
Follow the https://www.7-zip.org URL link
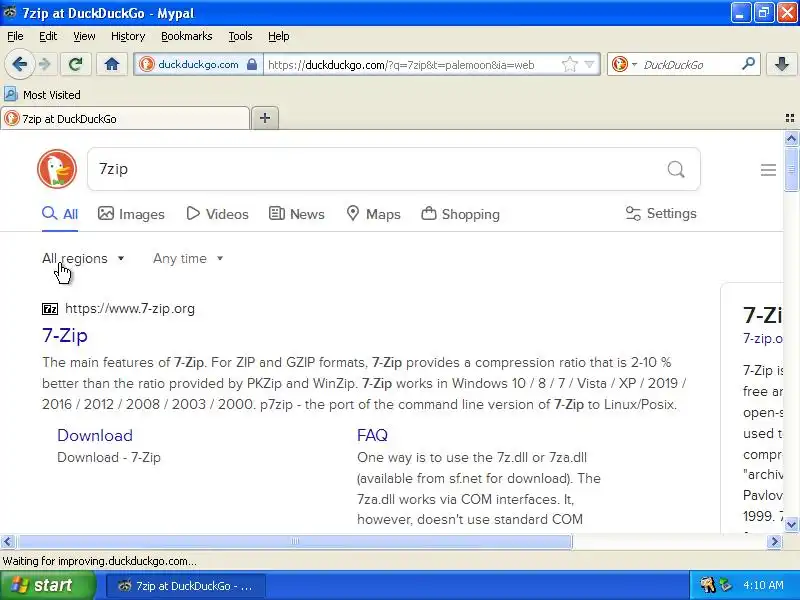130,309
